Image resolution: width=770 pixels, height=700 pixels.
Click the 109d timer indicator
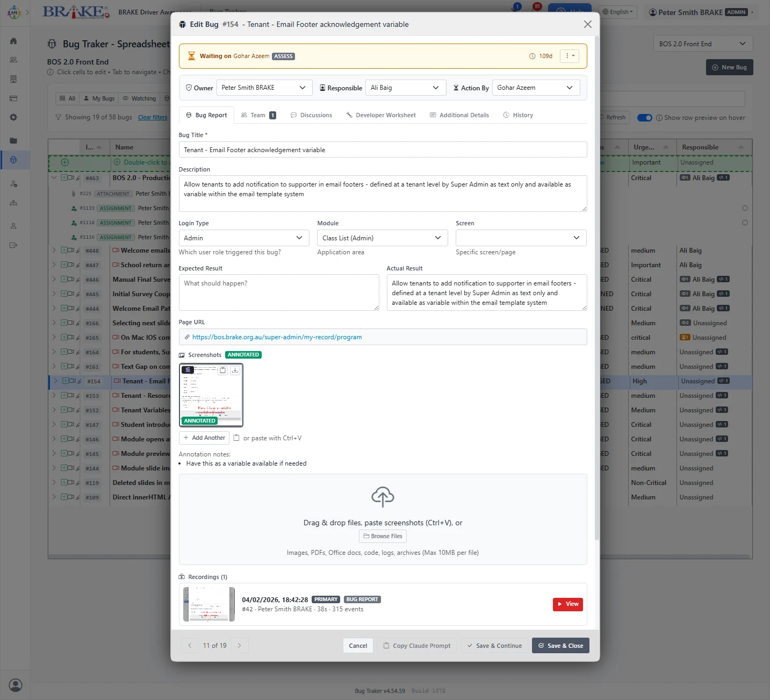coord(541,56)
